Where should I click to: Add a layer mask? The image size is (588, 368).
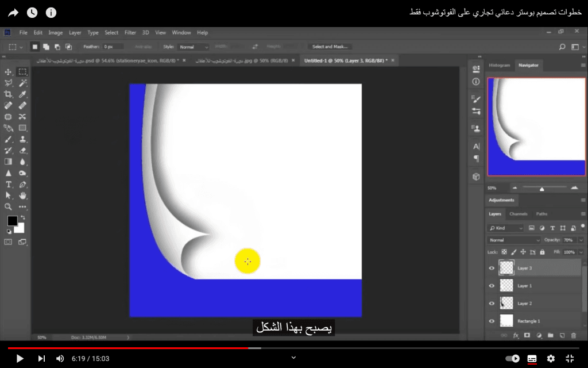tap(527, 335)
